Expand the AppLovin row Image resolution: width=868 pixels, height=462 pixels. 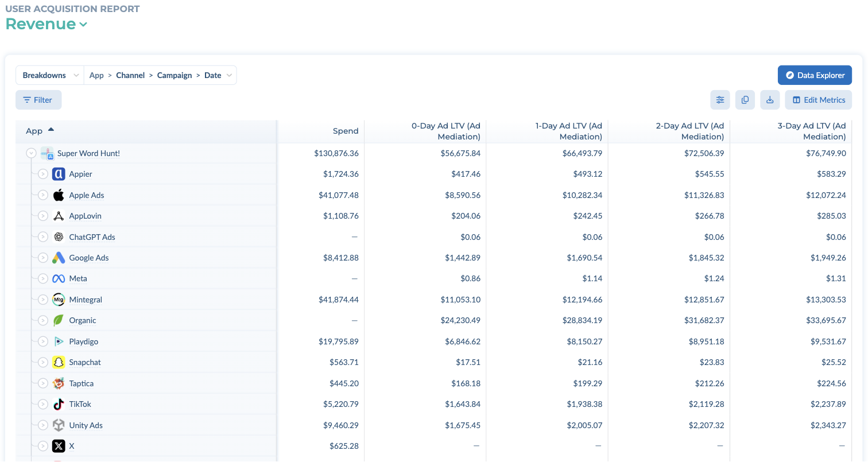pyautogui.click(x=43, y=216)
